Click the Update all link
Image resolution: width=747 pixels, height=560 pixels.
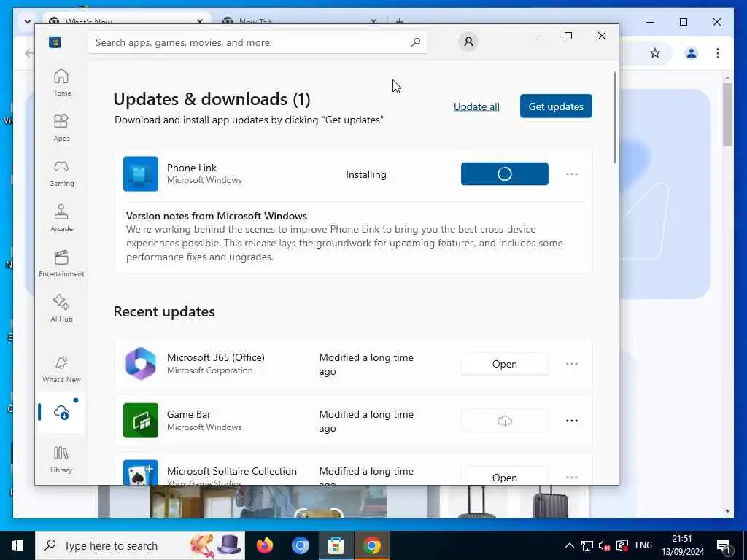point(476,106)
